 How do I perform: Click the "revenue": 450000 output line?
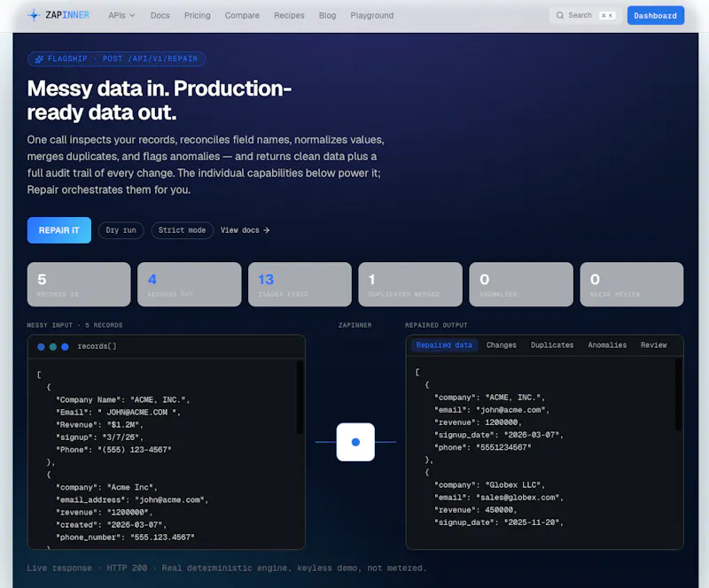(476, 510)
